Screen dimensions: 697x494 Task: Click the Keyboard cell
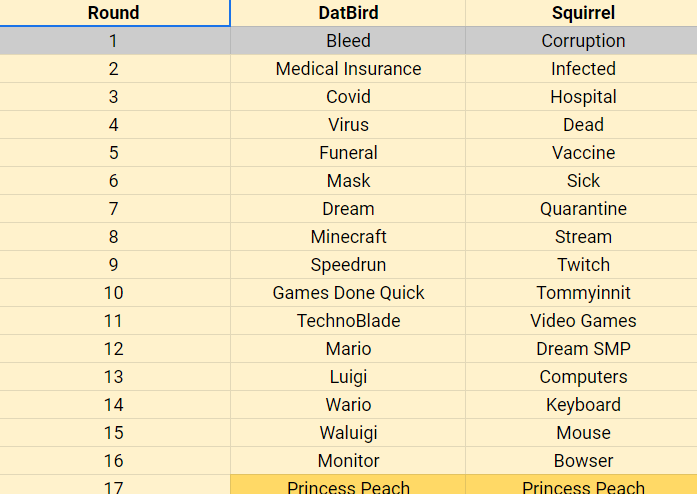(581, 405)
